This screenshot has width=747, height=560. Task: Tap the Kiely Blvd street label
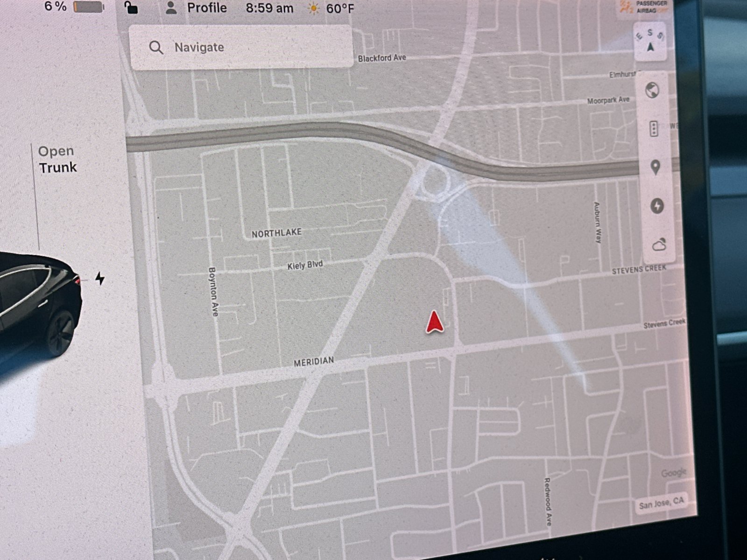tap(305, 266)
